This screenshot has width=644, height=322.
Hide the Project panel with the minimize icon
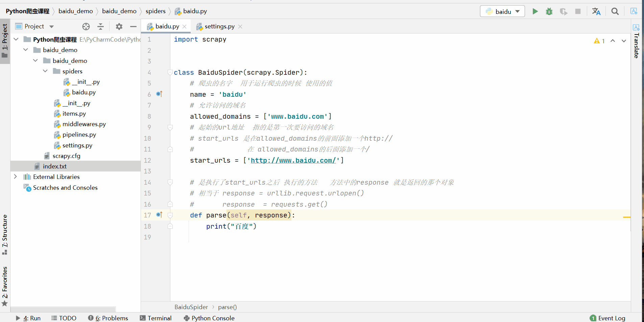(x=133, y=26)
